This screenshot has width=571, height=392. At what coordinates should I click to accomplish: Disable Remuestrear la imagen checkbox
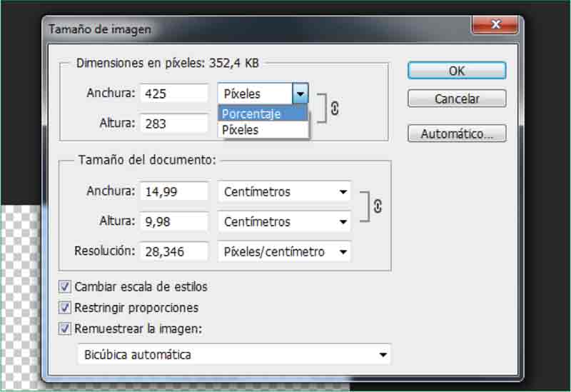[x=65, y=329]
